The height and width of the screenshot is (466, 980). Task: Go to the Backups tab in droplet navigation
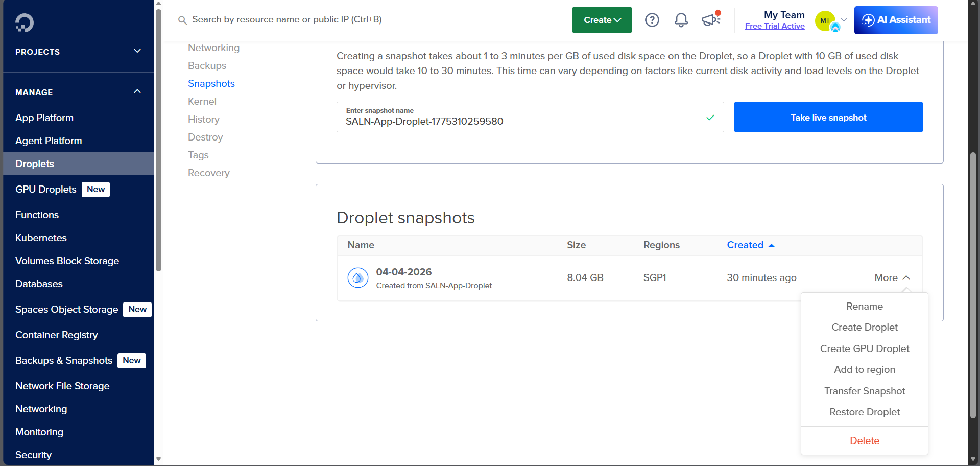tap(207, 66)
